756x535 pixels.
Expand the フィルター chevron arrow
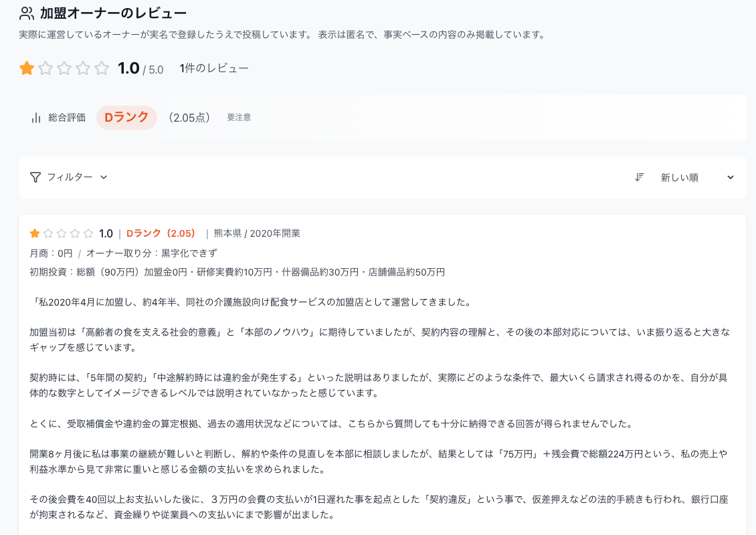pos(104,177)
